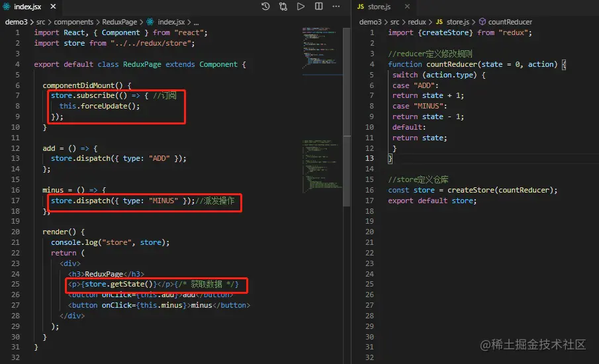Select index.jsx breadcrumb segment
The width and height of the screenshot is (599, 364).
pos(171,22)
